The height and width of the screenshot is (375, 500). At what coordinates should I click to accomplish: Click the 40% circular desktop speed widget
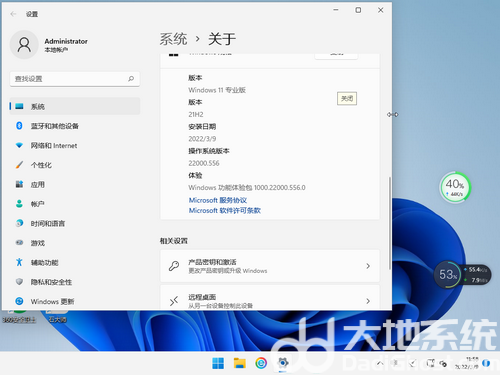click(455, 187)
